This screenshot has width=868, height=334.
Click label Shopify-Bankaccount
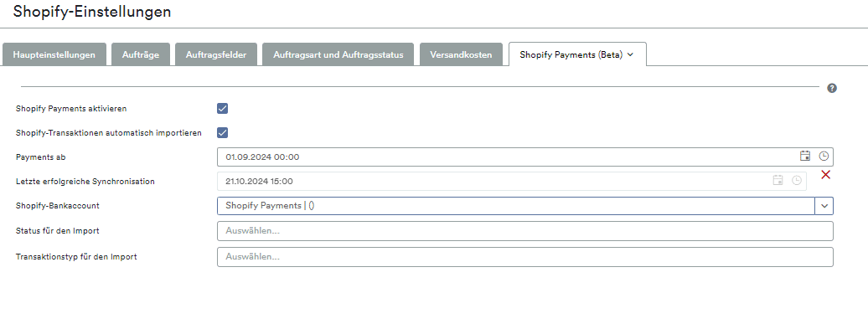[x=58, y=206]
